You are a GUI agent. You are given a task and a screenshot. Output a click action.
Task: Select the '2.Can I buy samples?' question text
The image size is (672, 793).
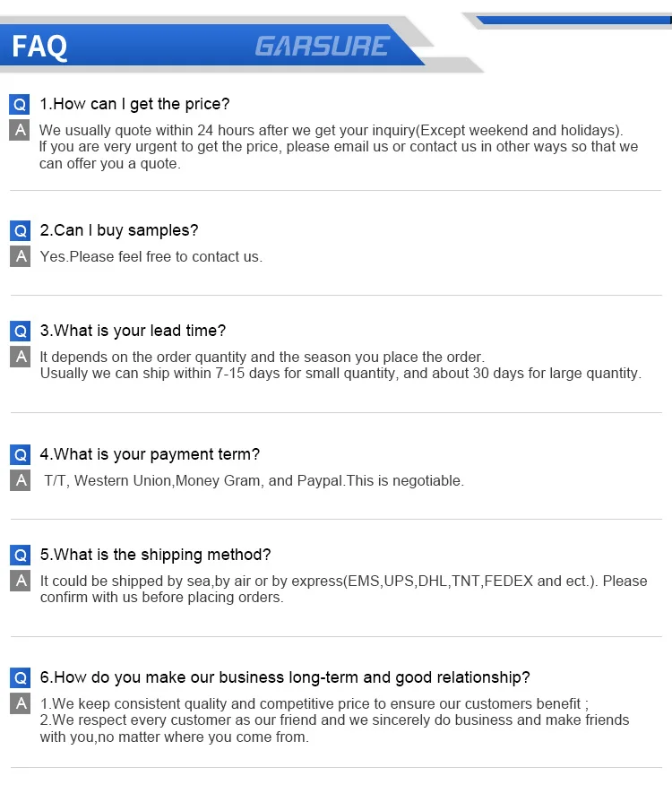tap(119, 230)
